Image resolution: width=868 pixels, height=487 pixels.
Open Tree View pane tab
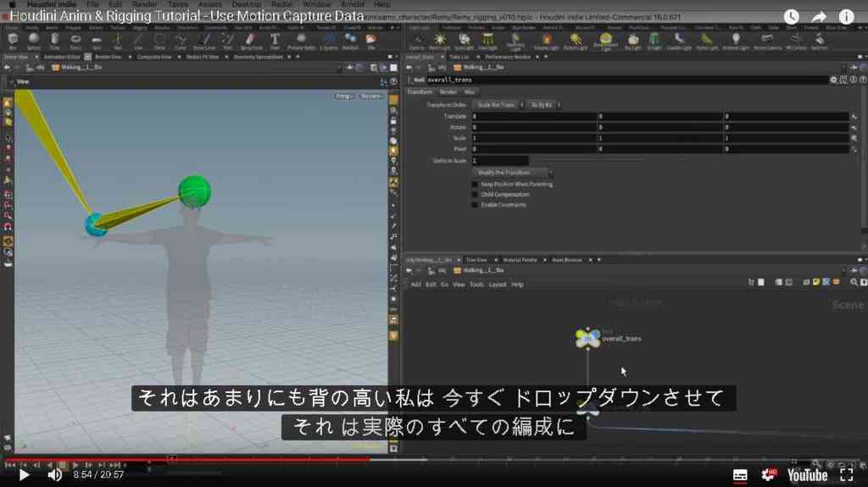coord(476,259)
